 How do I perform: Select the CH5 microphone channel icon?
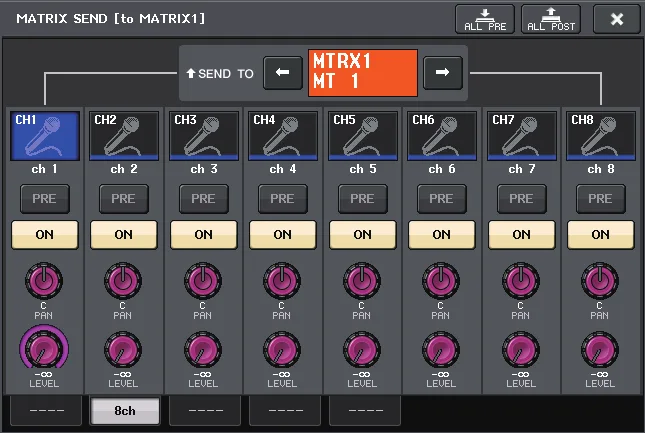[362, 136]
